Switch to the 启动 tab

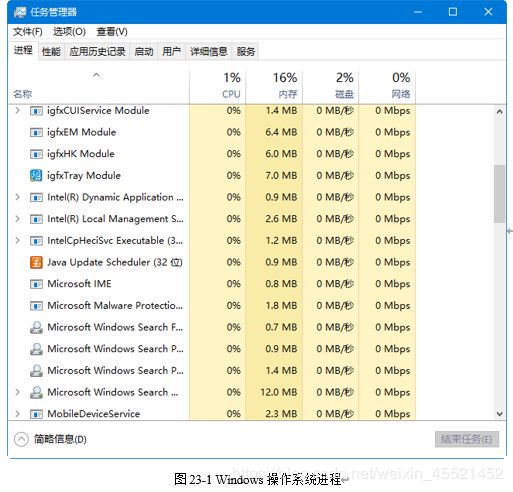pyautogui.click(x=144, y=51)
